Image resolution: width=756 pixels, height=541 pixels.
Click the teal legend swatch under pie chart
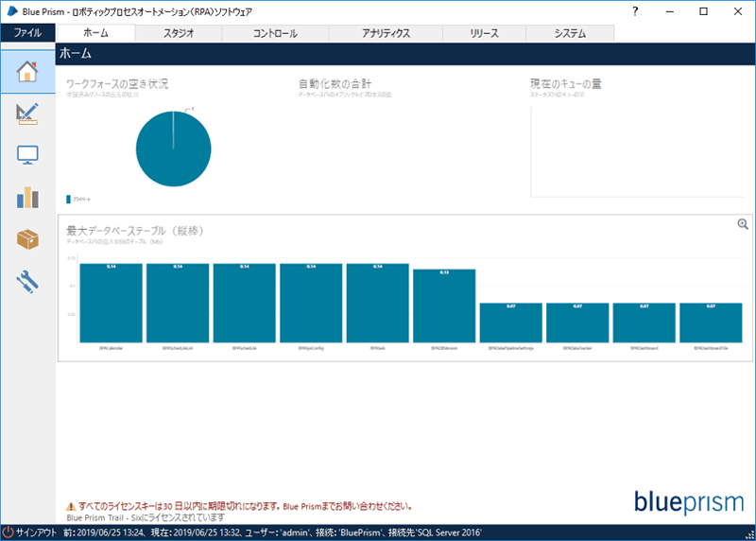[68, 200]
